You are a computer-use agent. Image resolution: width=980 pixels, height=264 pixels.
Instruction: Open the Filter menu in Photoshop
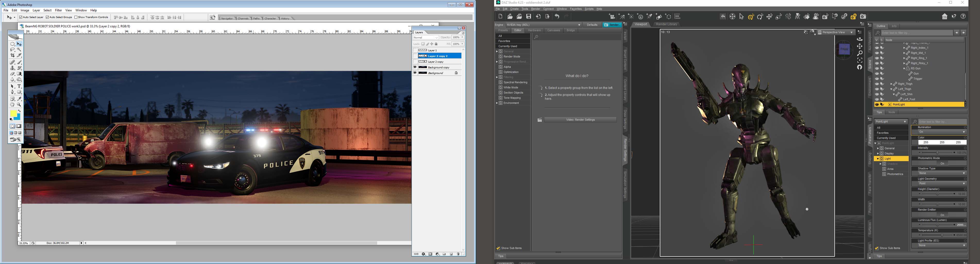pos(58,10)
